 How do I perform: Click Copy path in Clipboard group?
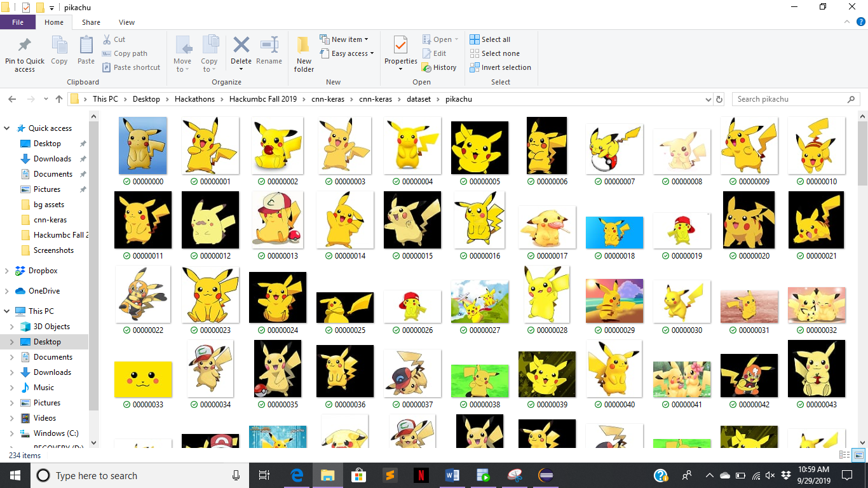tap(125, 53)
